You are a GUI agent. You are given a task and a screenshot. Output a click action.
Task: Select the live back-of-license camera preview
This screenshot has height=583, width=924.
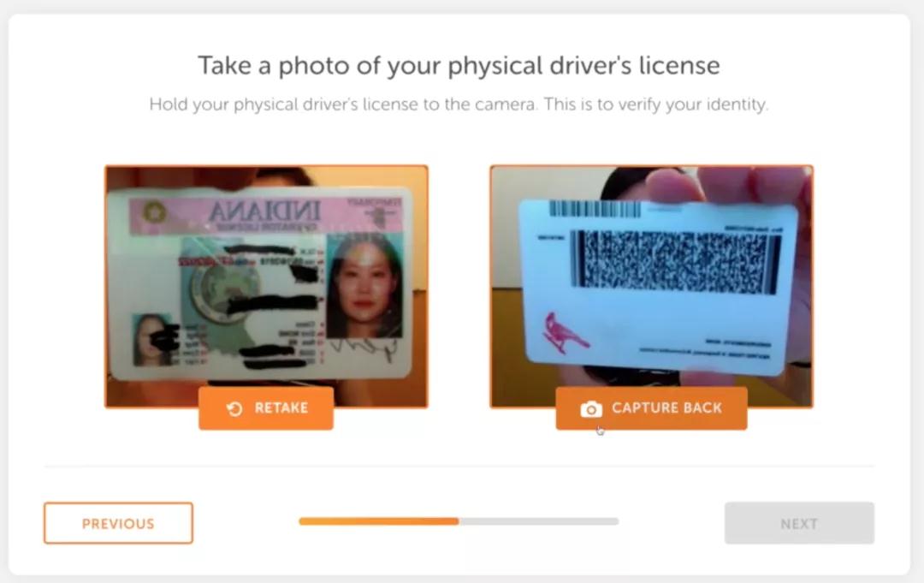click(x=651, y=287)
